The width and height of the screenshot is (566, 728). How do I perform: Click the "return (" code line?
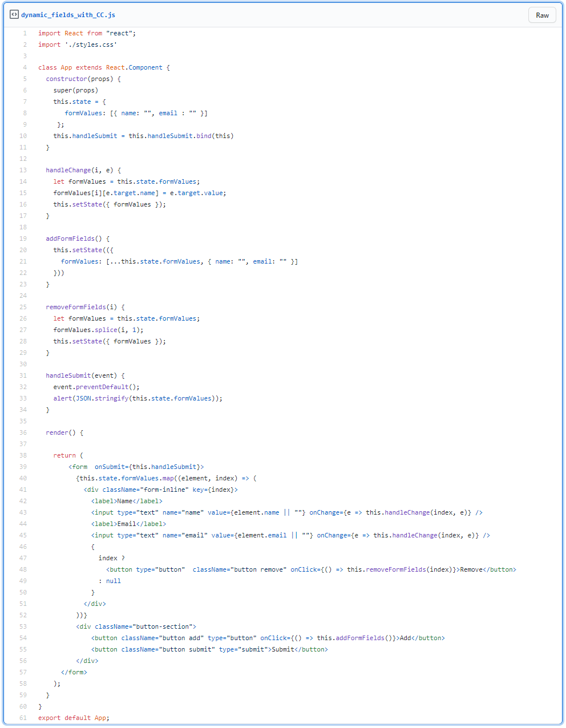click(x=68, y=455)
